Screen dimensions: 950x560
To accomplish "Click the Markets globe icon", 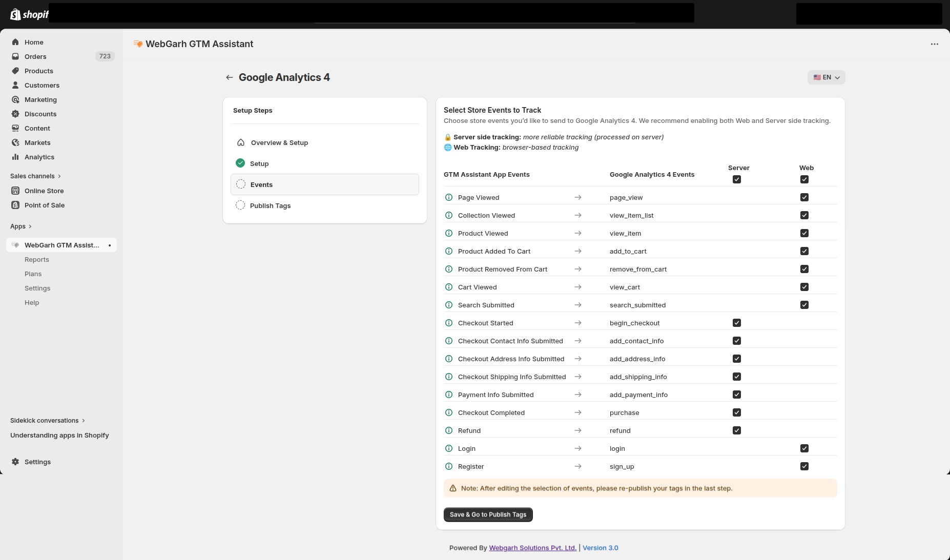I will (x=15, y=142).
